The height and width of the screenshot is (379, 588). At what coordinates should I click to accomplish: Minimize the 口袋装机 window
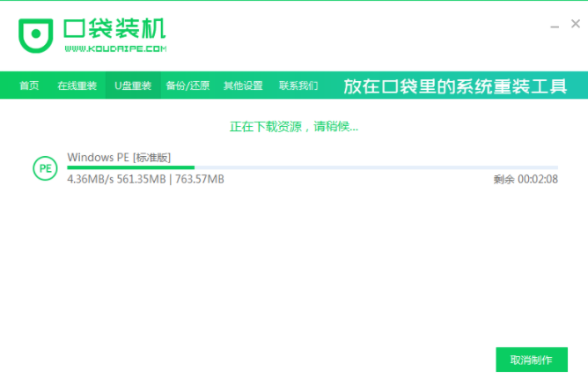tap(557, 25)
